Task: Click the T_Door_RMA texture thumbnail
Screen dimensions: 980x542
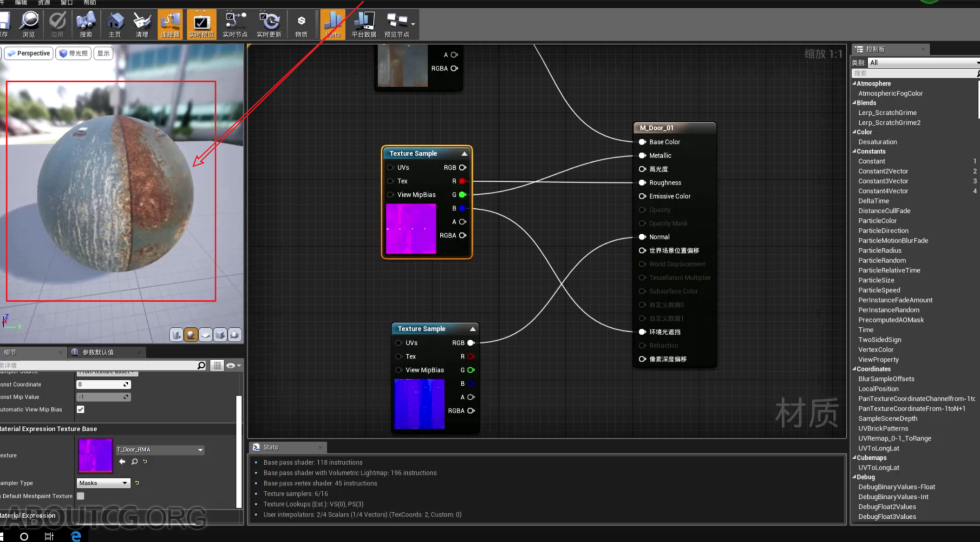Action: 95,455
